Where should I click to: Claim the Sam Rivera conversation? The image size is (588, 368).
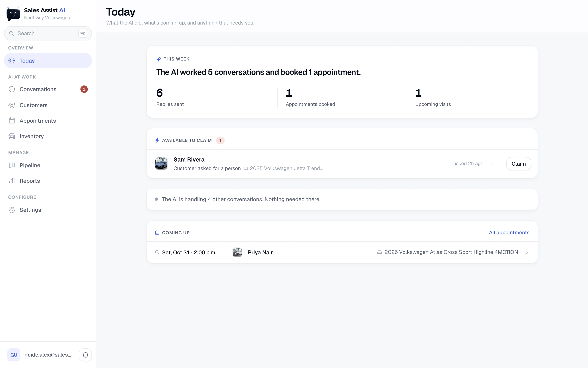[519, 164]
